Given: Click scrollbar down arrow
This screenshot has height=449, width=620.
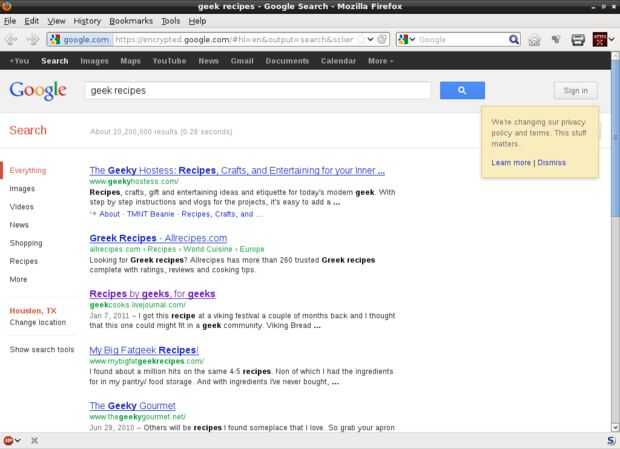Looking at the screenshot, I should coord(615,428).
